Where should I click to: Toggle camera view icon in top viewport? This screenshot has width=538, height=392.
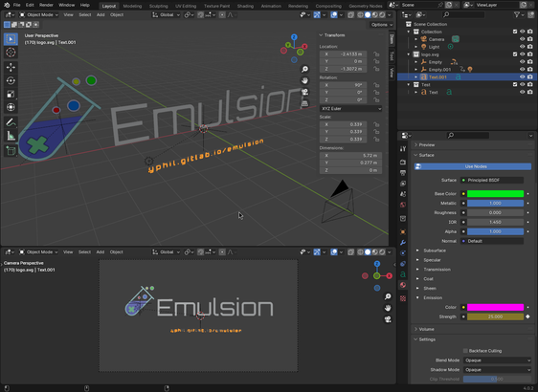point(304,92)
